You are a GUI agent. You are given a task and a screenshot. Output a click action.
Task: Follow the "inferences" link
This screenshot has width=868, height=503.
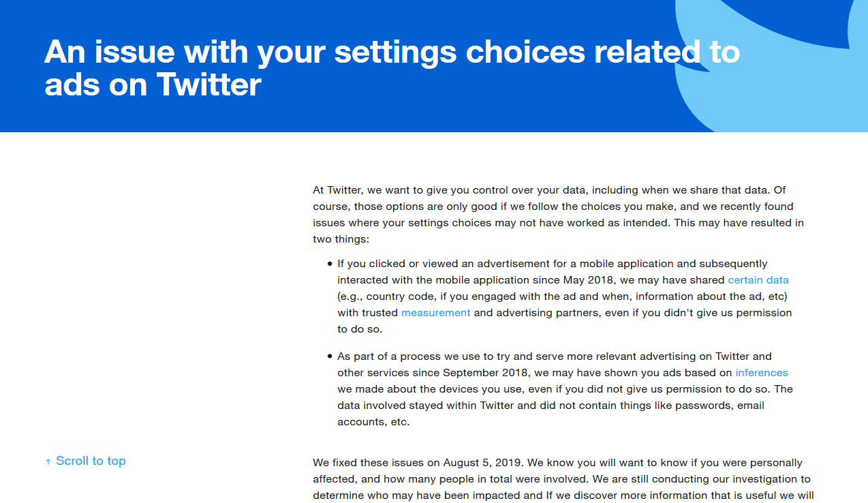(x=761, y=373)
